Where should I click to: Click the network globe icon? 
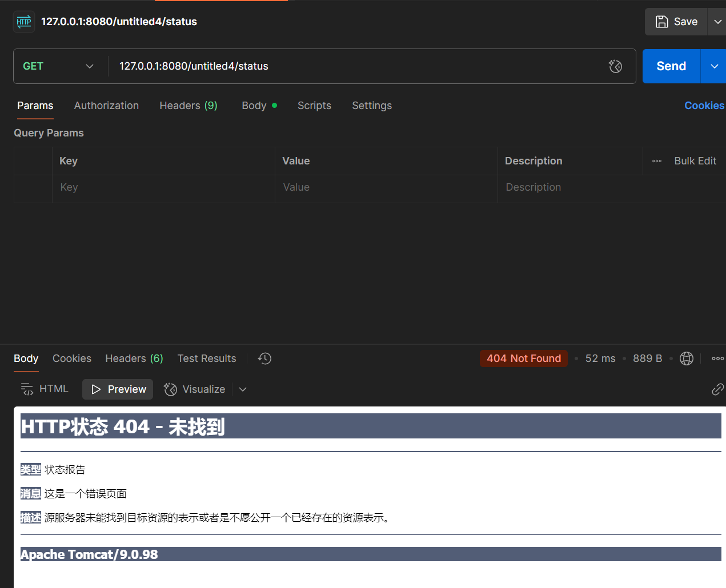pyautogui.click(x=687, y=359)
